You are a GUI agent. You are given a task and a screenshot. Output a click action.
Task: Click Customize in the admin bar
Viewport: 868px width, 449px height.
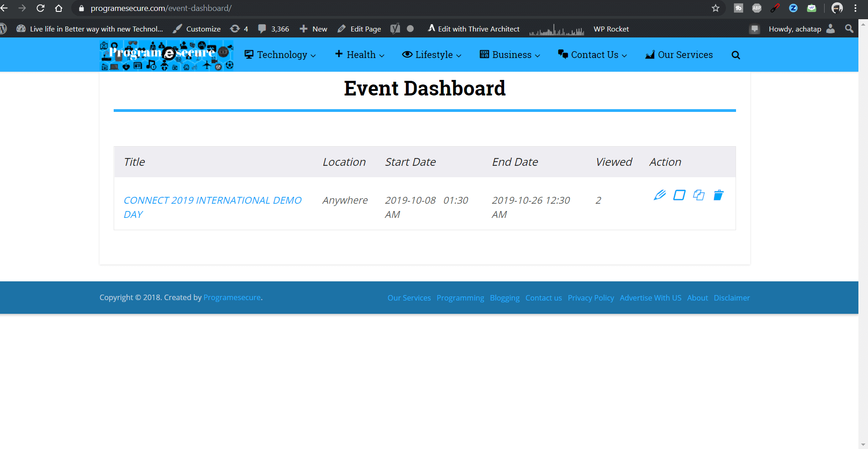coord(203,28)
